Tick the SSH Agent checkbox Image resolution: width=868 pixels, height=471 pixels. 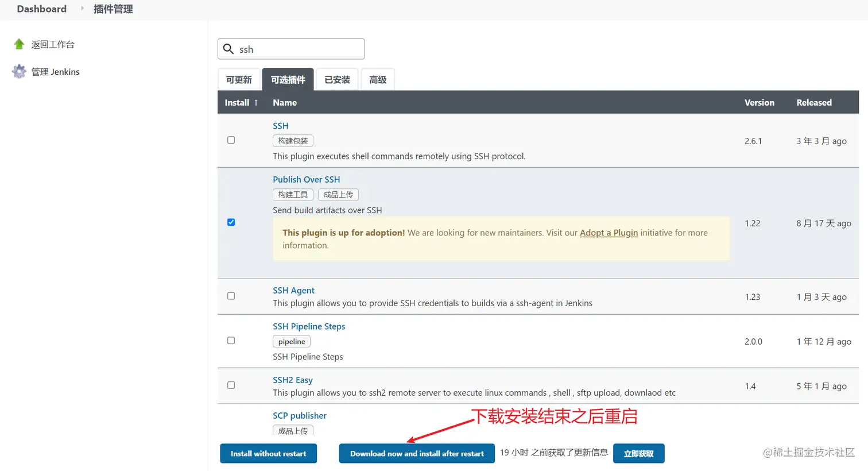click(x=231, y=296)
